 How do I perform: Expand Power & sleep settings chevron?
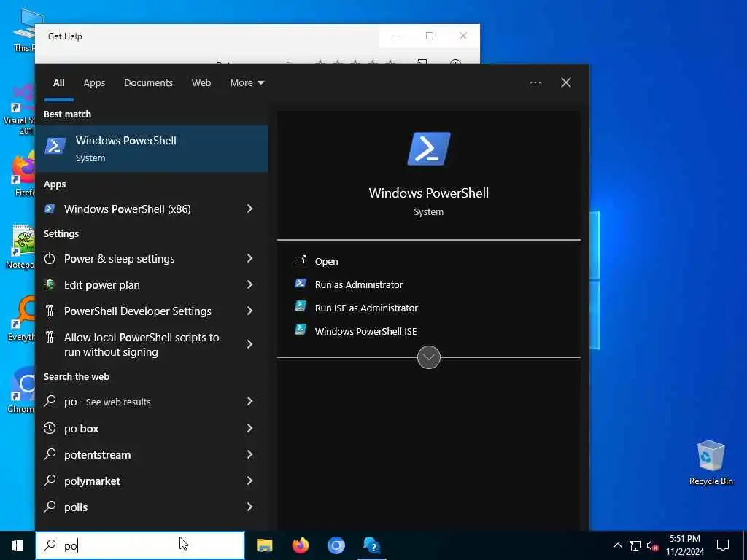coord(249,258)
